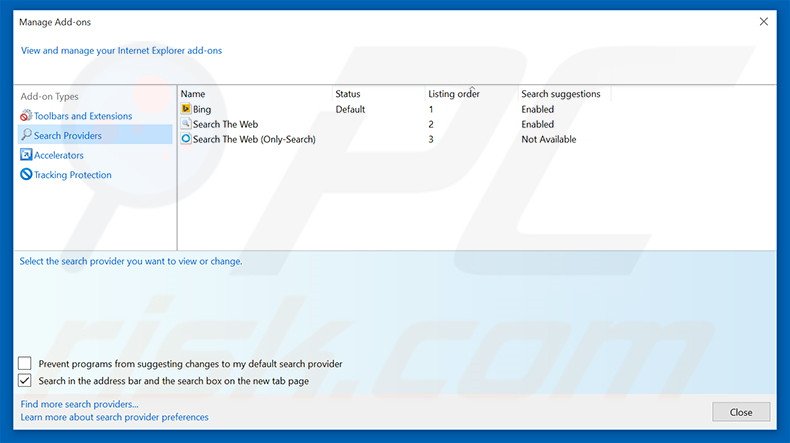The height and width of the screenshot is (443, 790).
Task: Click listing order 2 cell
Action: (431, 124)
